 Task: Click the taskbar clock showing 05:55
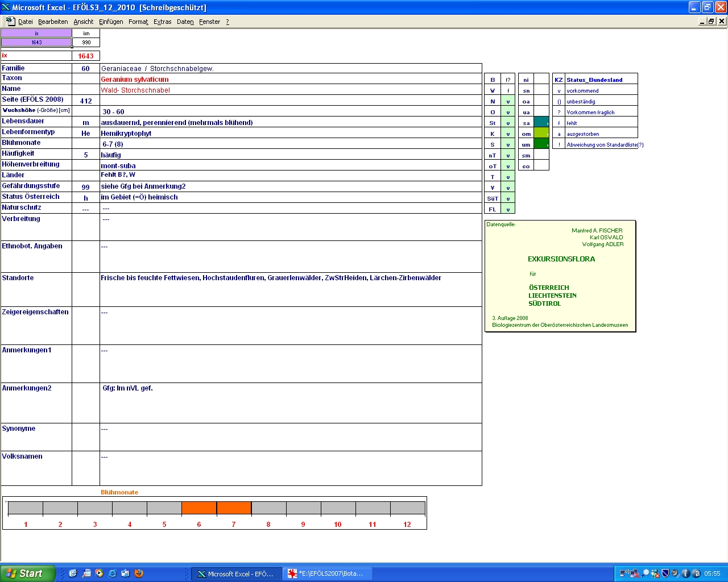click(x=712, y=573)
